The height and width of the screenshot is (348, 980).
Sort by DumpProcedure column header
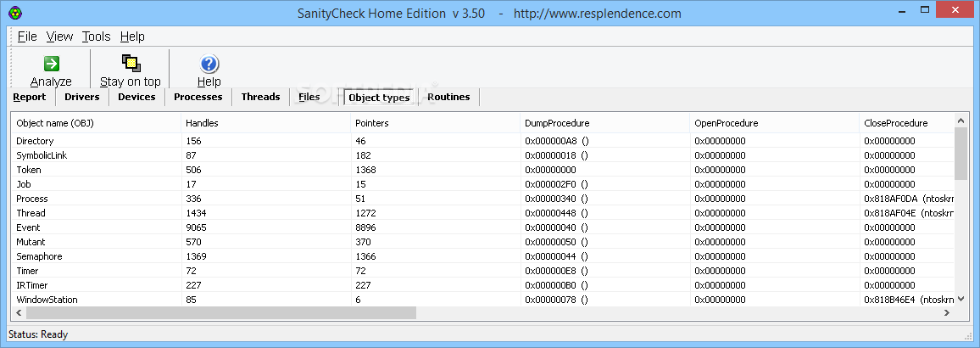(x=605, y=123)
